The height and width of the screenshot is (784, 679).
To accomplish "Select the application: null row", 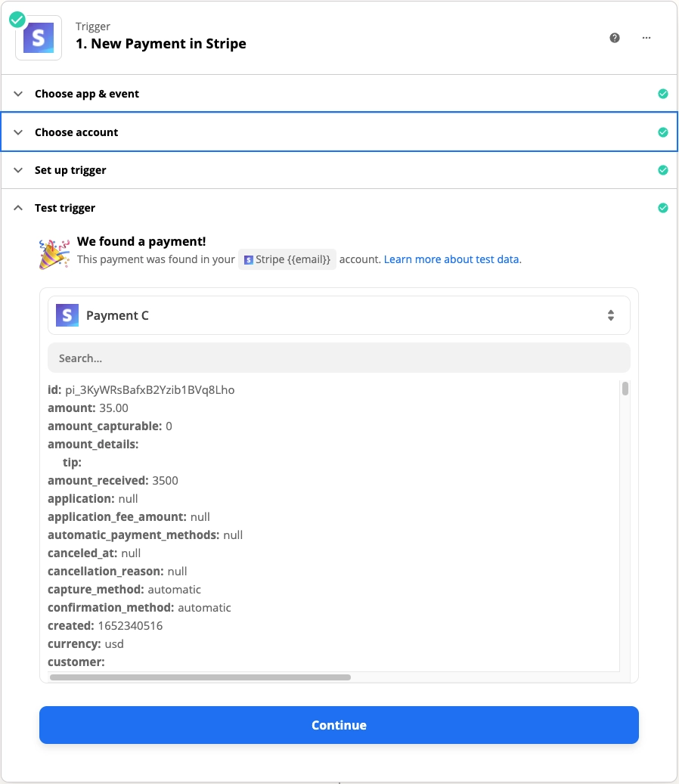I will pos(92,499).
